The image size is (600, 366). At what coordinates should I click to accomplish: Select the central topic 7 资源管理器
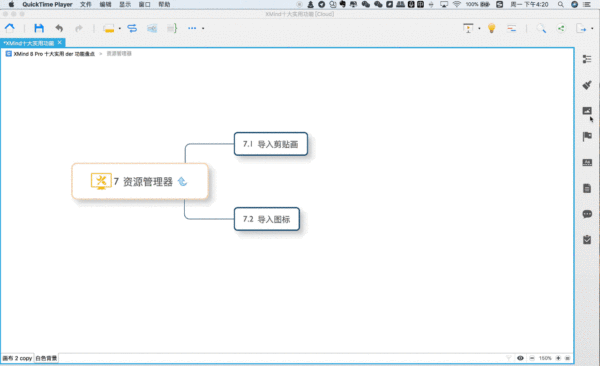click(x=140, y=181)
